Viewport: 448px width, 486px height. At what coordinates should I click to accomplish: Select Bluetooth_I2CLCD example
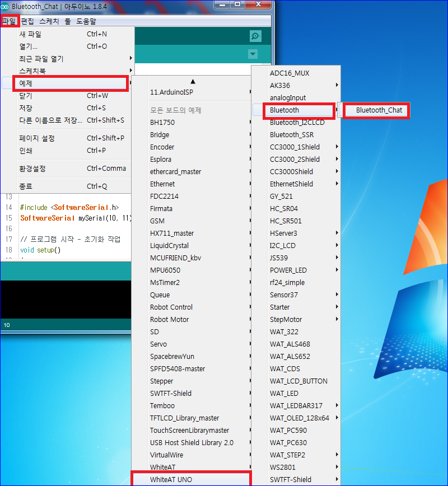(296, 123)
